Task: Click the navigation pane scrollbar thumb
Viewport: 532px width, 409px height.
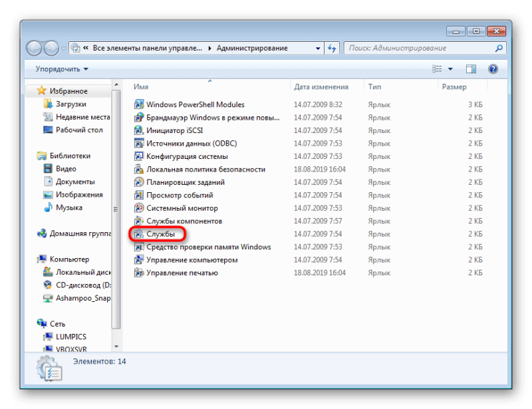Action: point(116,209)
